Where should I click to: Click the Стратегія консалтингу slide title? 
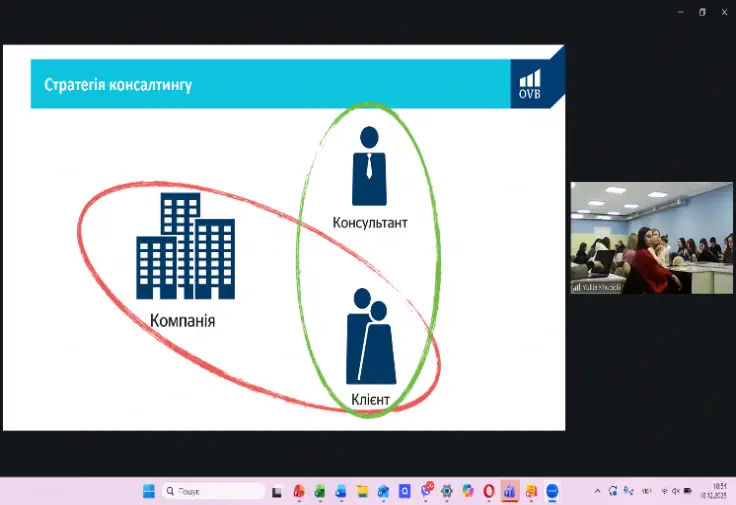pyautogui.click(x=118, y=85)
